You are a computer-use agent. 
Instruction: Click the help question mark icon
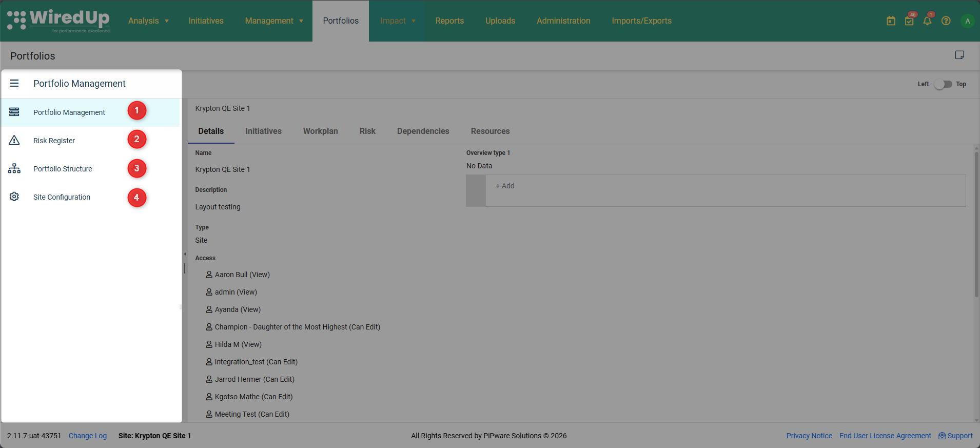946,21
